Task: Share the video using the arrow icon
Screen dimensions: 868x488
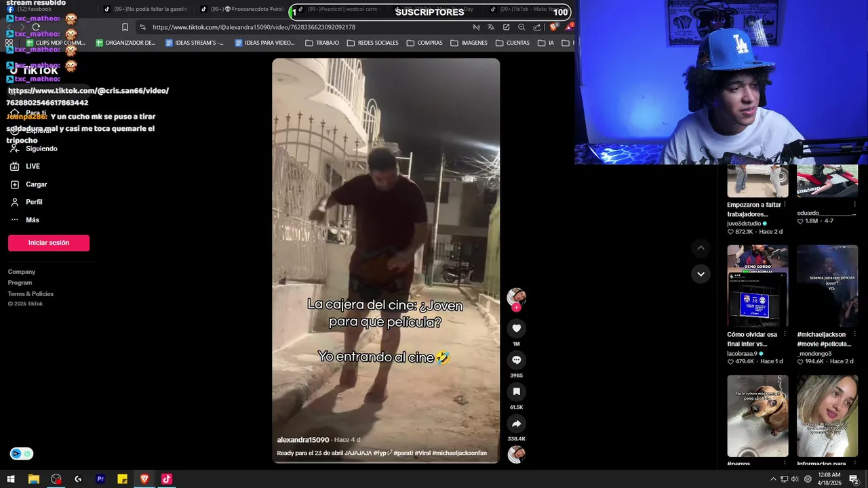Action: tap(516, 424)
